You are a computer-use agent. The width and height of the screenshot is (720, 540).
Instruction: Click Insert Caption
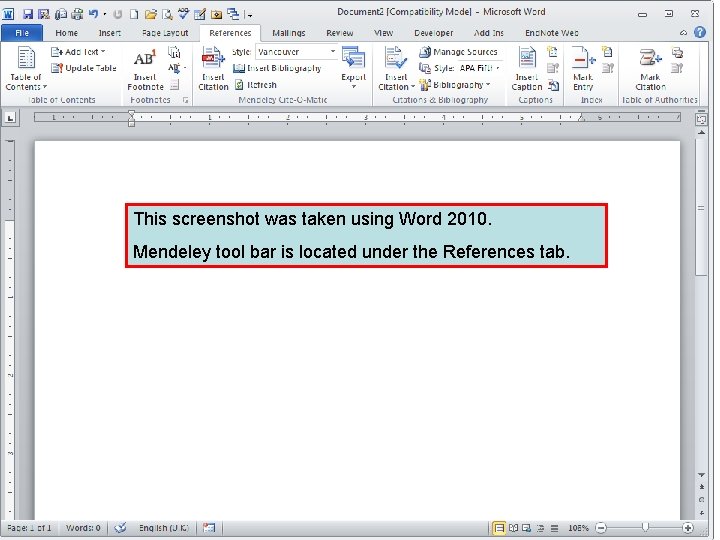tap(527, 69)
